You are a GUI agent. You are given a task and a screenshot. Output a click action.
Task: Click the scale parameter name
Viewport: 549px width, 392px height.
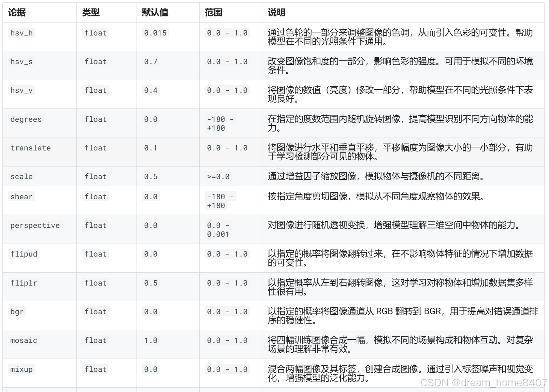(x=21, y=176)
